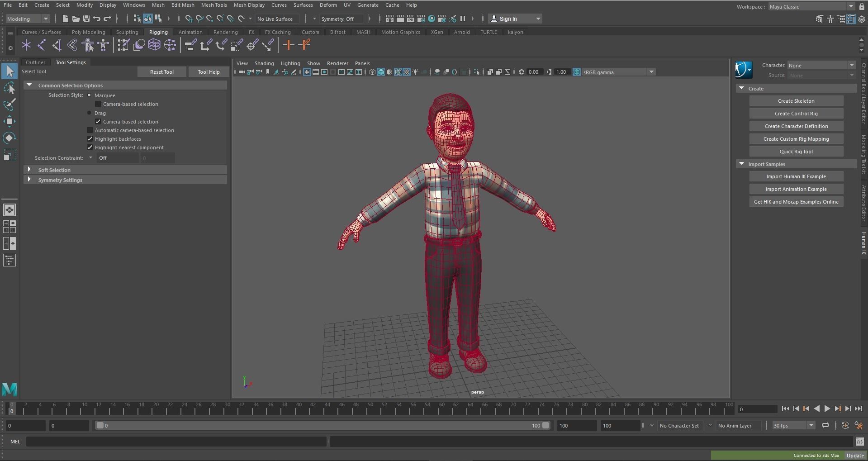Collapse the Import Samples section
This screenshot has width=868, height=461.
(741, 164)
